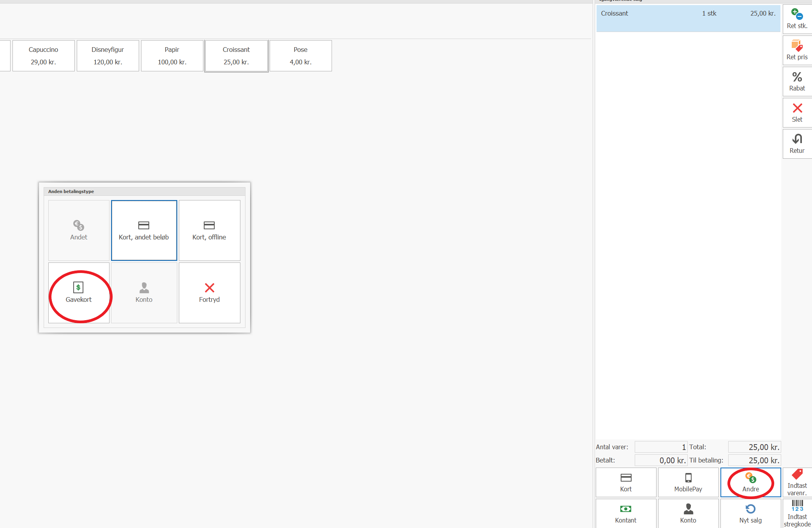Screen dimensions: 812x528
Task: Click the Kort card payment button
Action: (x=626, y=482)
